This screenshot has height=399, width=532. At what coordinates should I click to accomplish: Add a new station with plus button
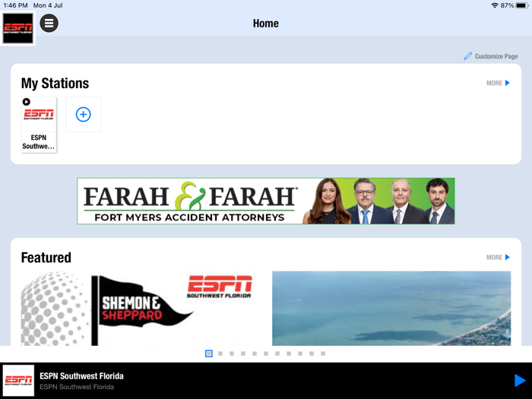[83, 114]
